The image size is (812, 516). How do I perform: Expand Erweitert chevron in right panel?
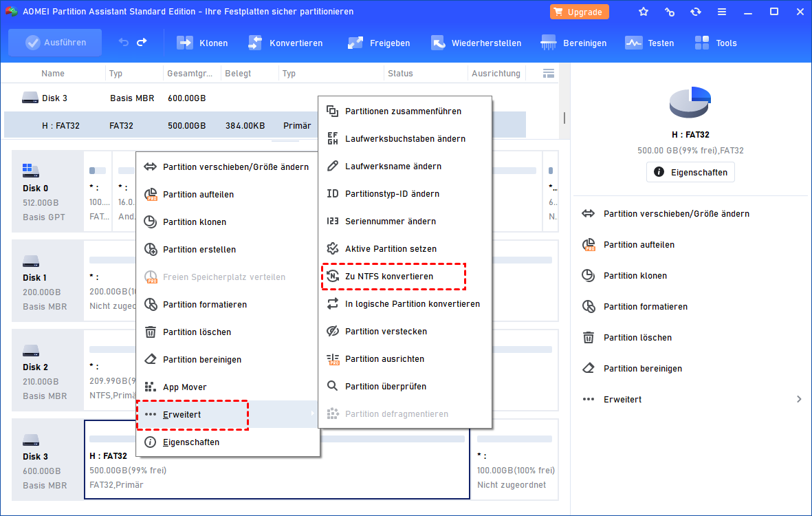[799, 400]
